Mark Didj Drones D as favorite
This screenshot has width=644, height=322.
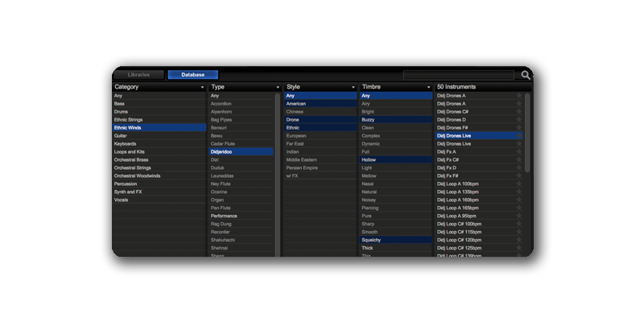tap(519, 119)
